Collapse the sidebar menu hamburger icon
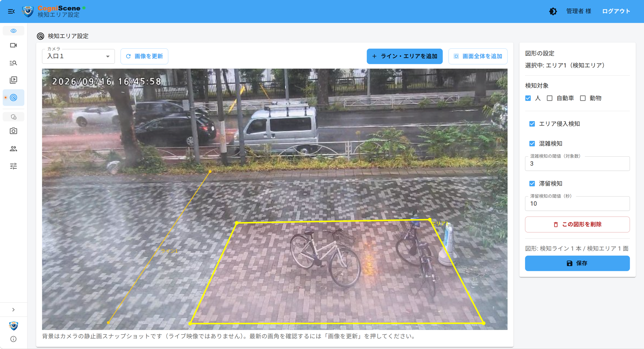Screen dimensions: 644x349 (x=11, y=11)
